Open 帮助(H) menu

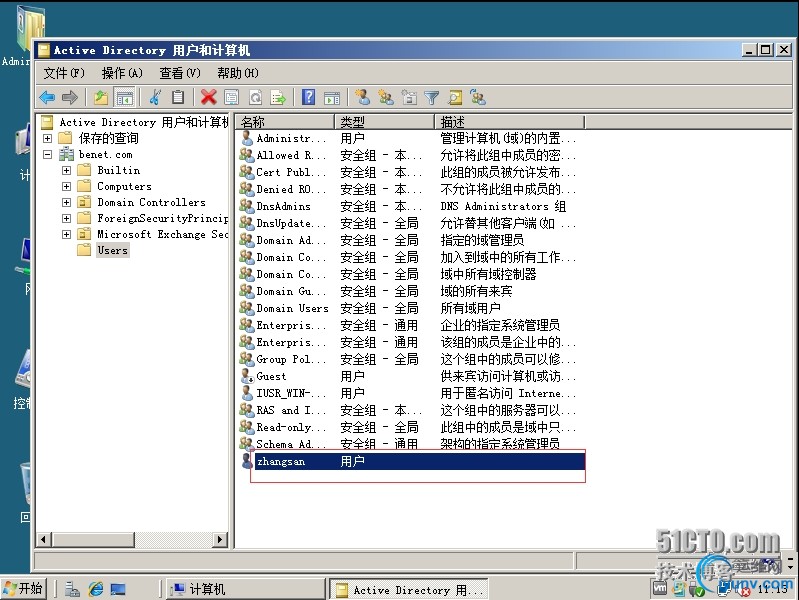coord(237,73)
